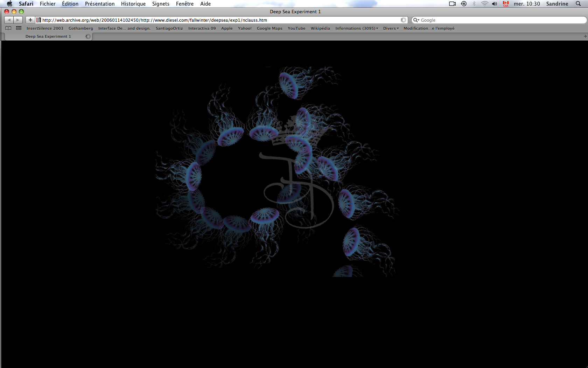Open Yahoo! bookmark

click(x=245, y=28)
